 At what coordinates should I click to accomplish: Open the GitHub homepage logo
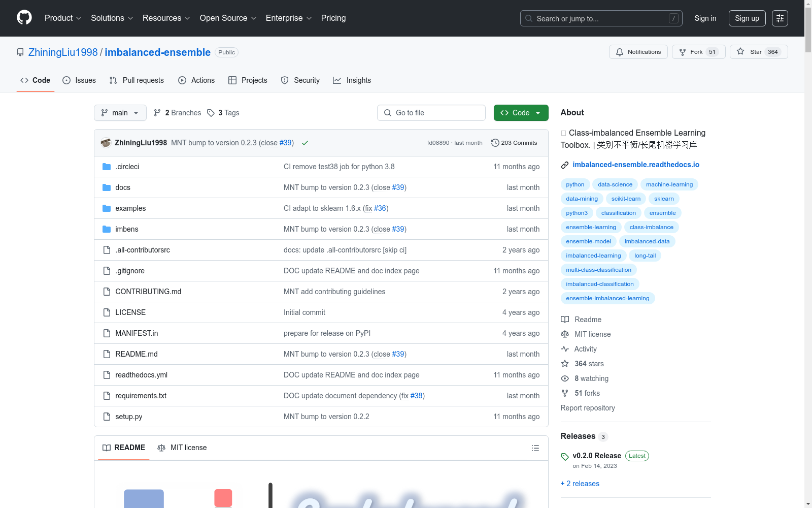[x=24, y=18]
